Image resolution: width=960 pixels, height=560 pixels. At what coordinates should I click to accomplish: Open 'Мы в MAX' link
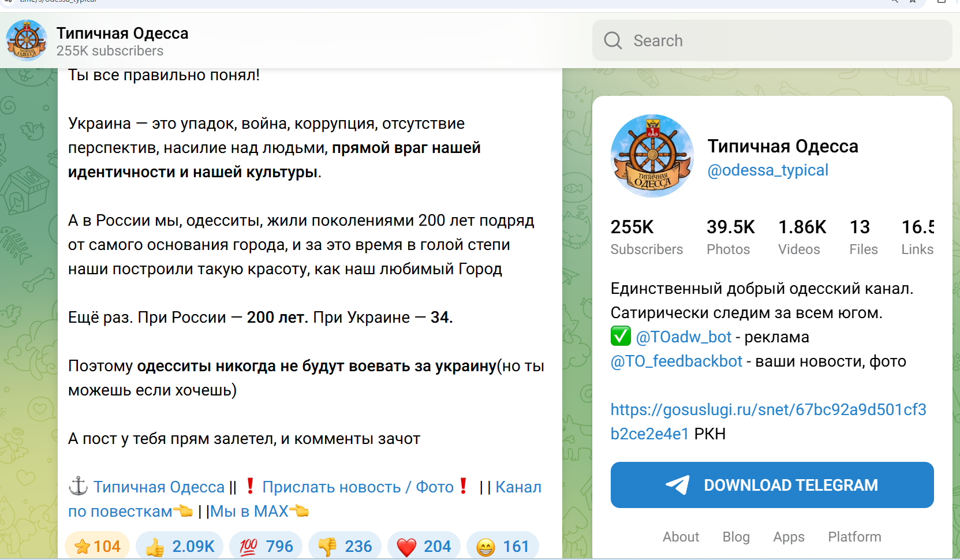coord(249,512)
